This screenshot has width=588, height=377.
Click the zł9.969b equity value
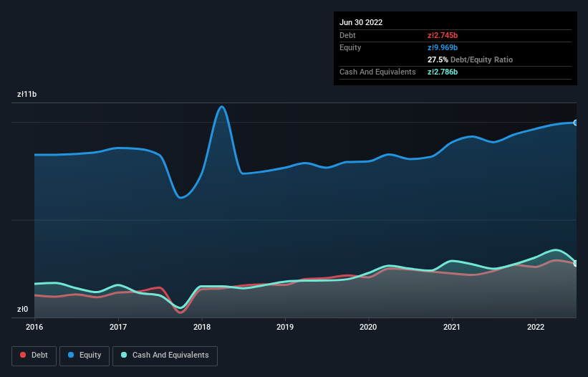pyautogui.click(x=443, y=47)
